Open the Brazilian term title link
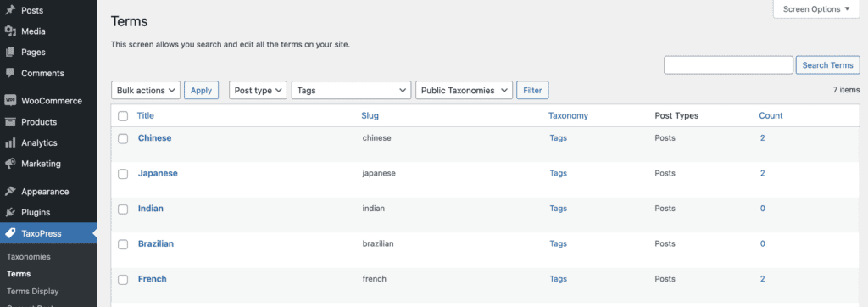 point(156,244)
